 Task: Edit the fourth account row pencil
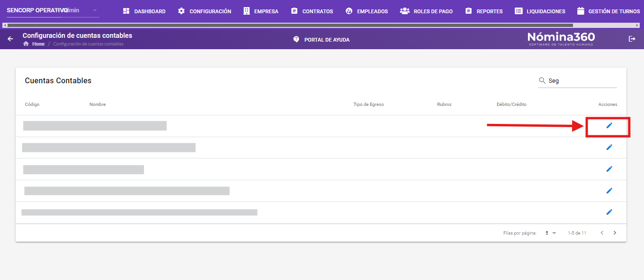609,191
